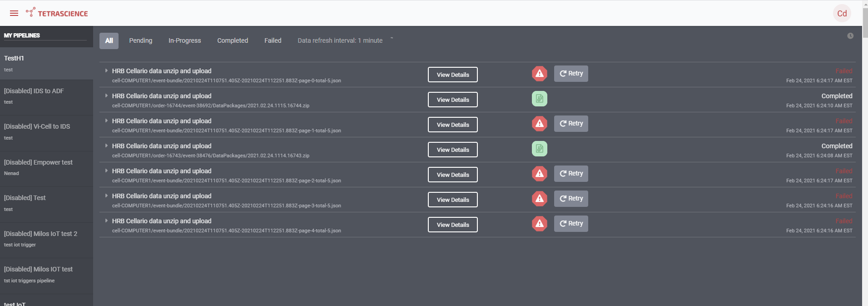View Details for page-2-total-5.json workflow
This screenshot has width=868, height=306.
coord(453,175)
